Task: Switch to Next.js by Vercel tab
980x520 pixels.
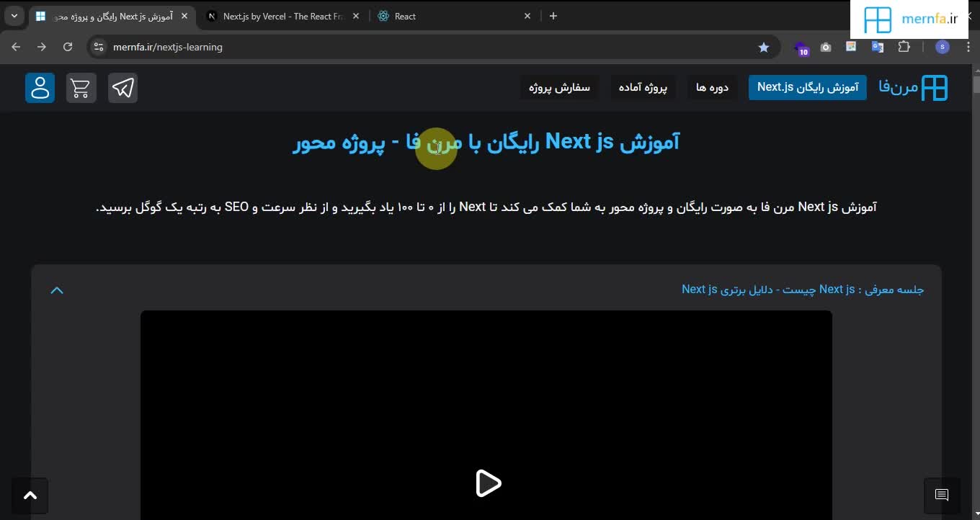Action: click(285, 16)
